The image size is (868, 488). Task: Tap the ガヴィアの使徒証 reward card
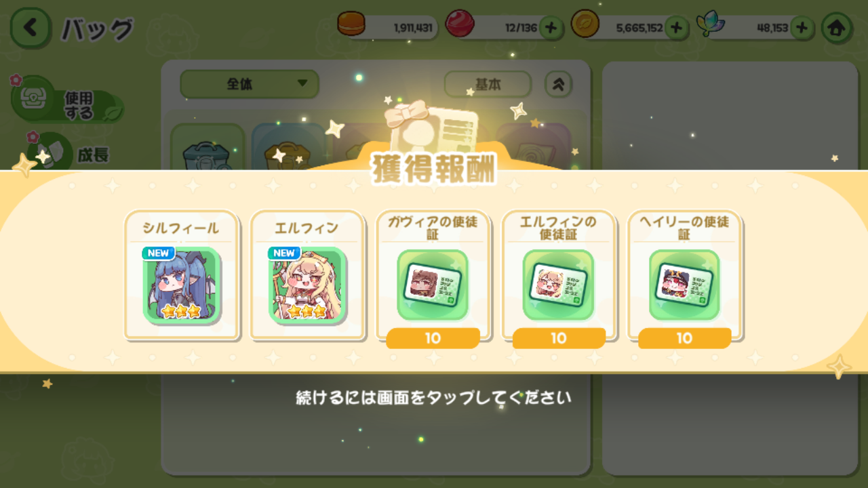433,278
